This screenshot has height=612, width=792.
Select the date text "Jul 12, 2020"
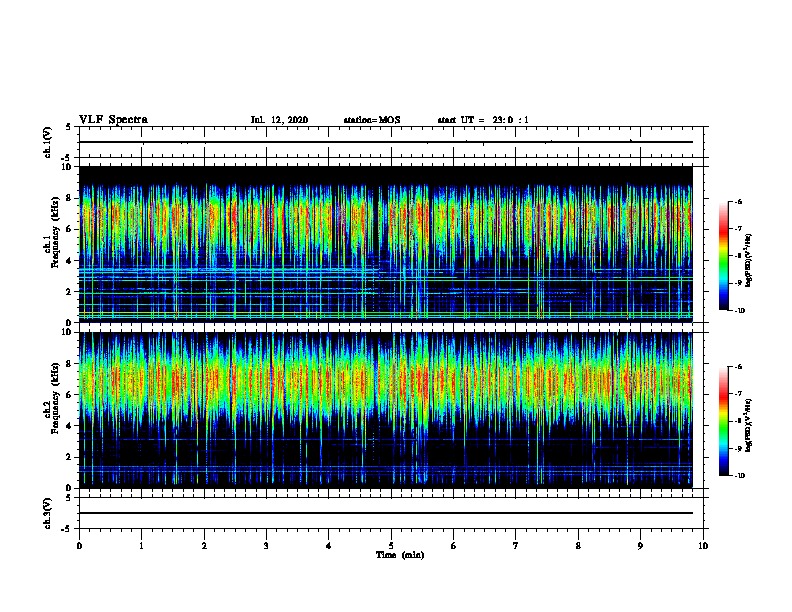click(x=279, y=120)
